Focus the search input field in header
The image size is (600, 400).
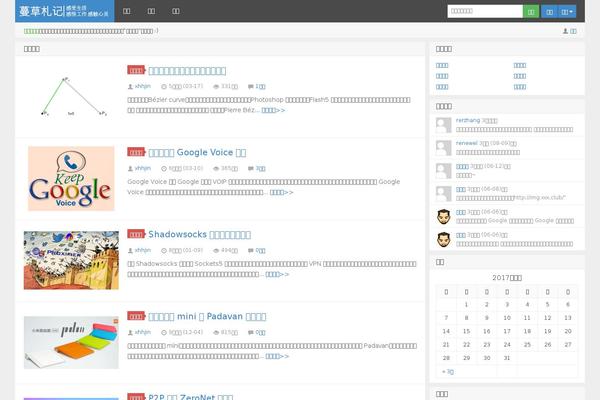(485, 11)
